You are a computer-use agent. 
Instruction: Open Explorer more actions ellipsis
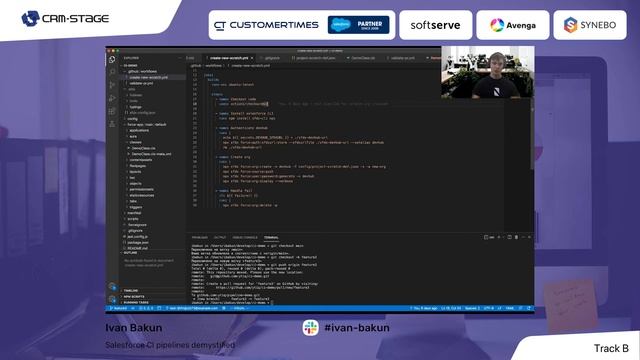click(x=180, y=58)
